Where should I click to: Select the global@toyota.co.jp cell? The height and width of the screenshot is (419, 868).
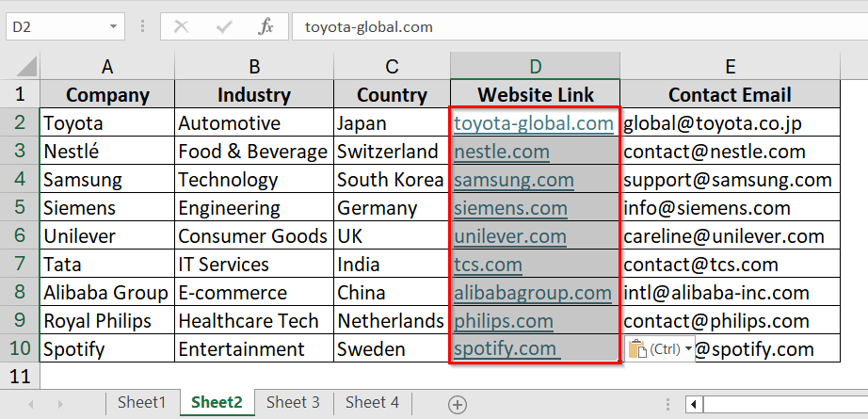[x=731, y=122]
